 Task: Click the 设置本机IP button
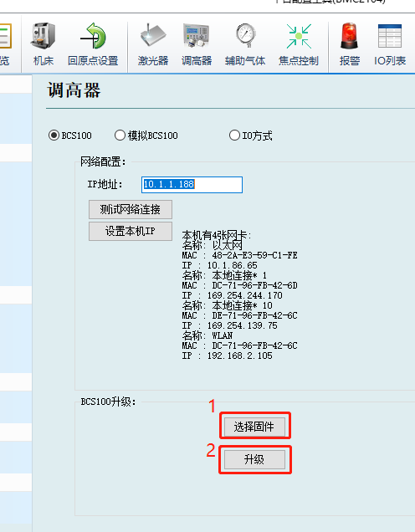pyautogui.click(x=131, y=231)
